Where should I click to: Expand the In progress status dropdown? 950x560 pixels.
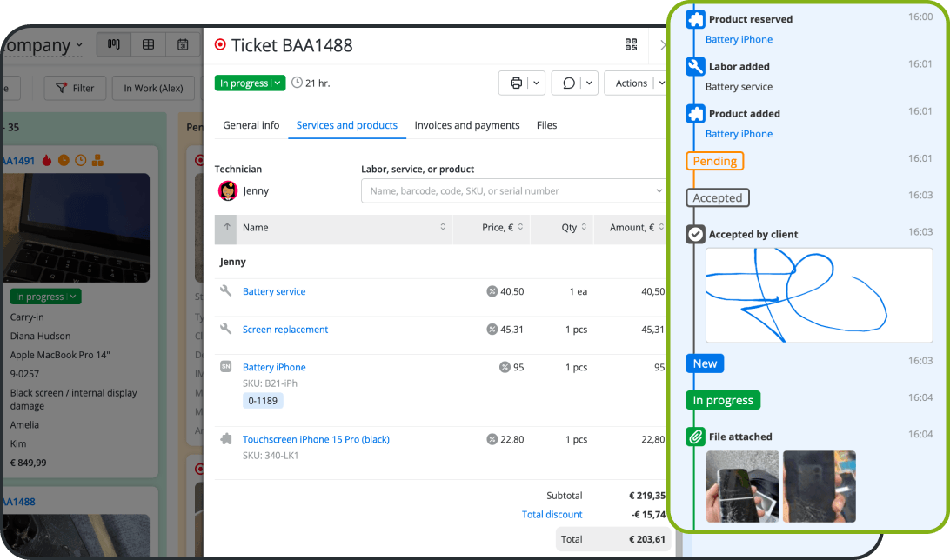[x=250, y=83]
